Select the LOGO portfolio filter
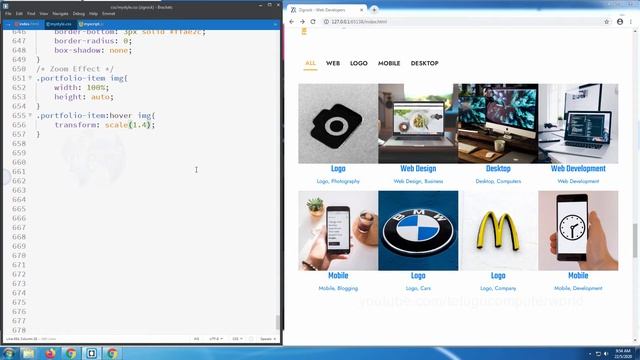 click(359, 63)
